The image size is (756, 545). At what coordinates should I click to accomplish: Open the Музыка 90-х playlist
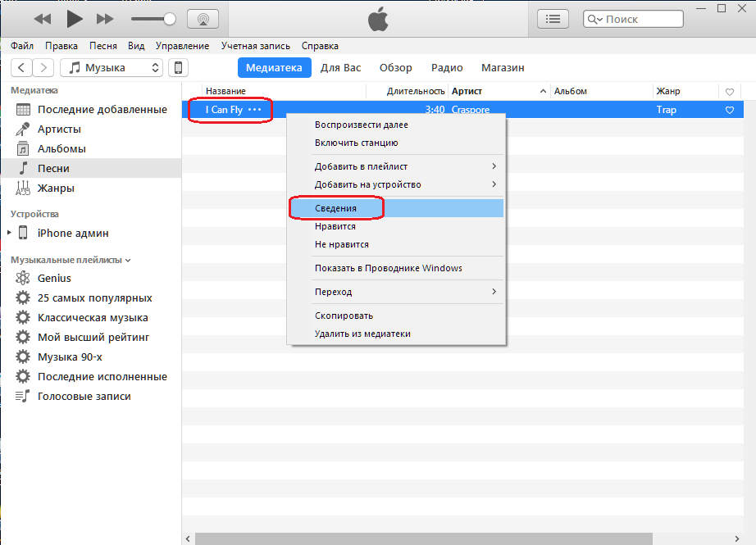[91, 357]
